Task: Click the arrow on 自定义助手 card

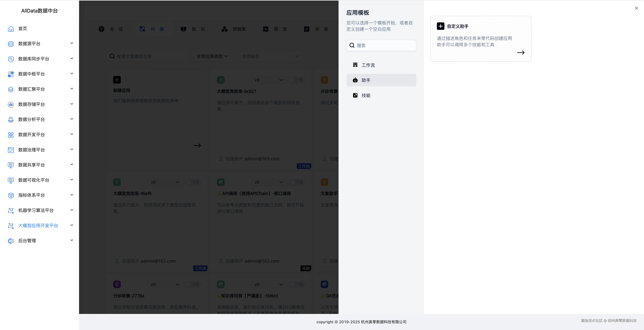Action: [521, 52]
